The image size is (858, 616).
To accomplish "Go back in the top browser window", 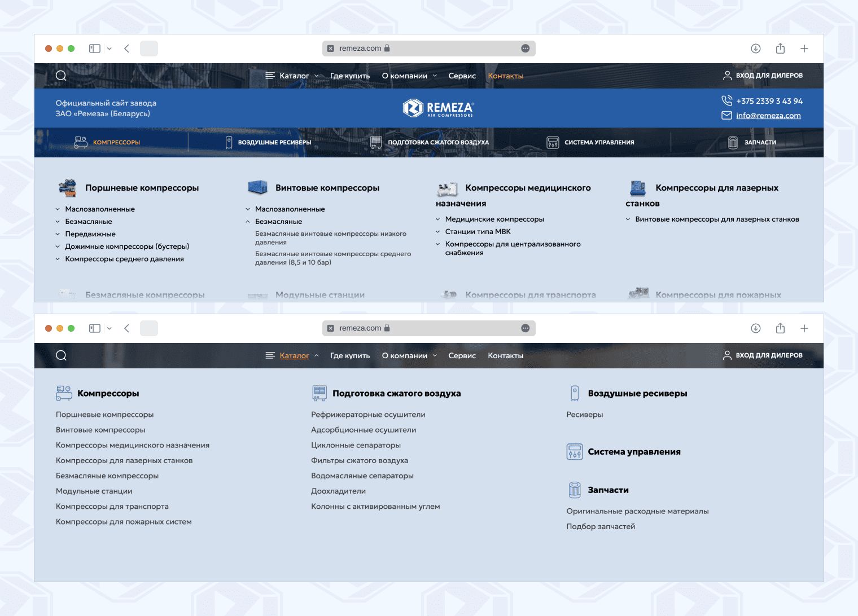I will click(x=126, y=49).
